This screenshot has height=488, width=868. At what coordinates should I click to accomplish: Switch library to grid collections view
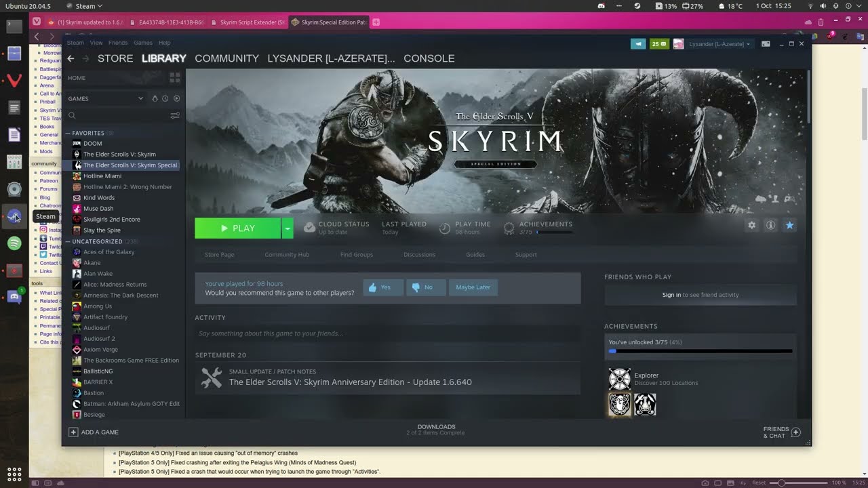[174, 78]
